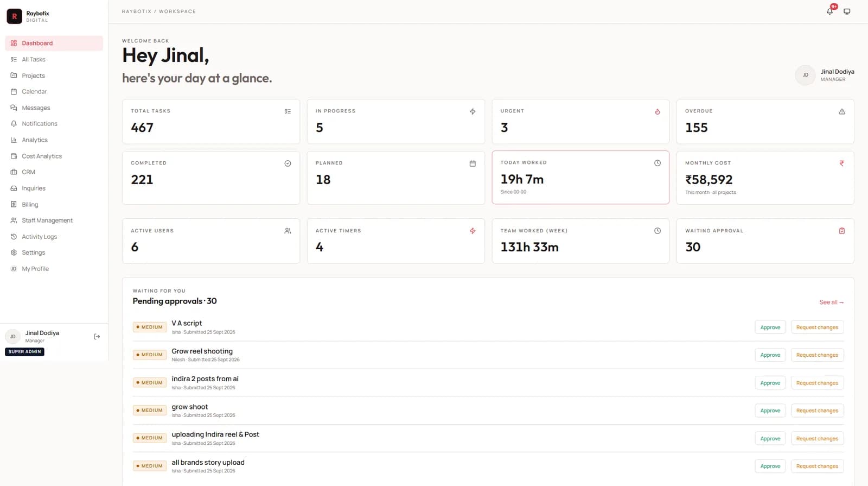
Task: Click the Settings gear icon in sidebar
Action: click(x=14, y=253)
